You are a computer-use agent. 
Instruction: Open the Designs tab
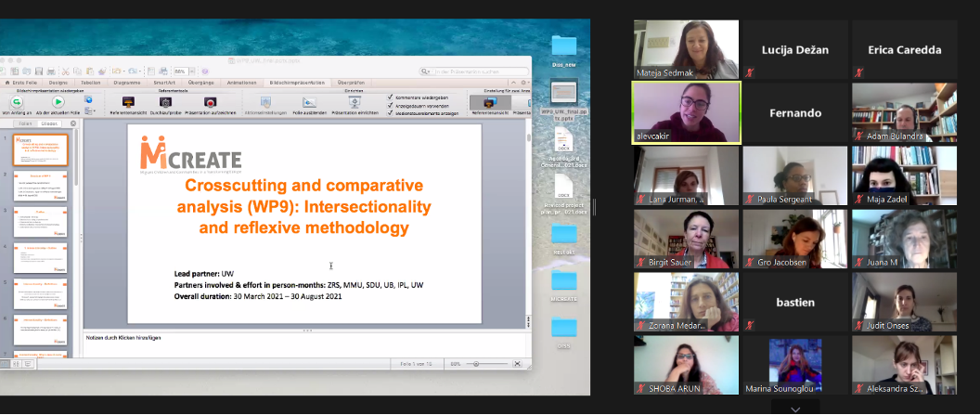pos(58,83)
